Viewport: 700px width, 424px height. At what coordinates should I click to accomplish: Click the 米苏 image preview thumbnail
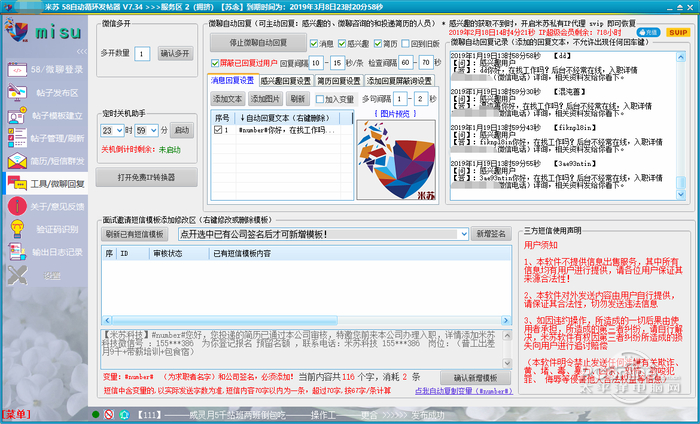[x=396, y=160]
